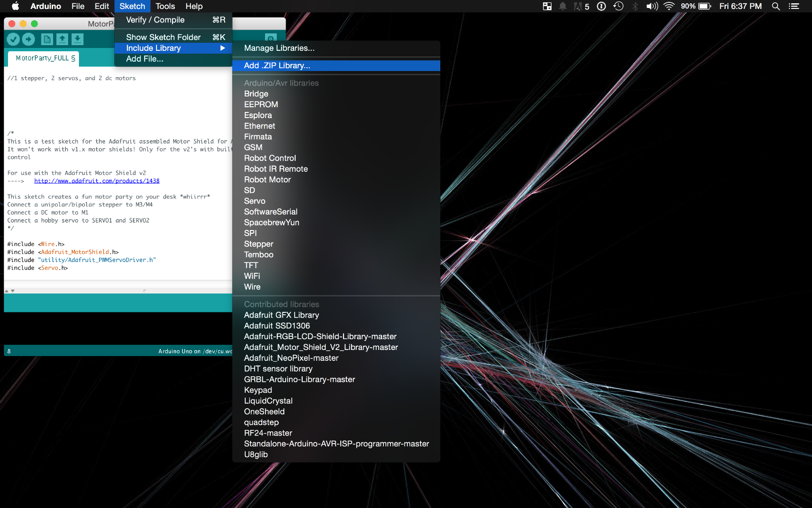812x508 pixels.
Task: Choose Manage Libraries...
Action: 336,48
